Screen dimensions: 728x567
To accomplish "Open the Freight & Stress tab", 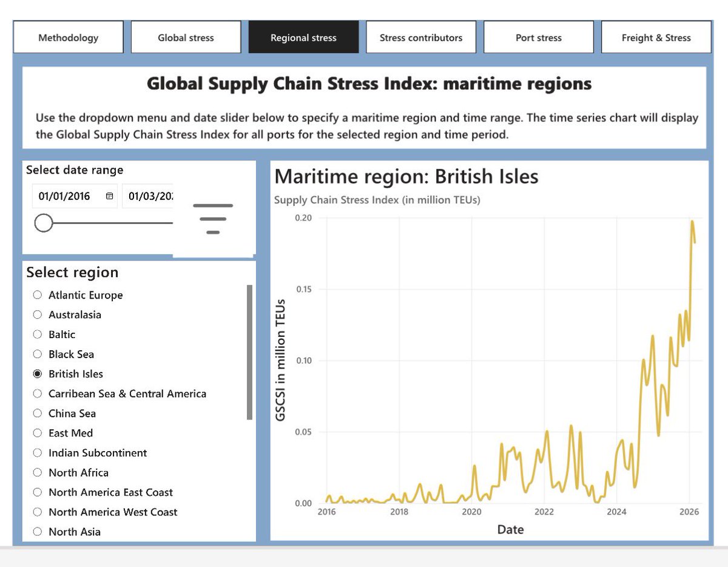I will (656, 38).
